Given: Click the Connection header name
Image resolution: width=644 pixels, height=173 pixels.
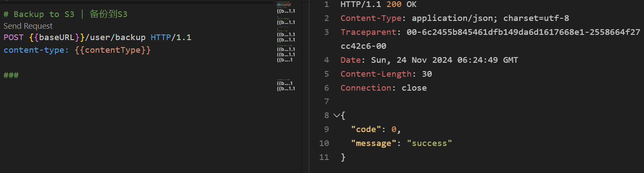Looking at the screenshot, I should coord(366,88).
